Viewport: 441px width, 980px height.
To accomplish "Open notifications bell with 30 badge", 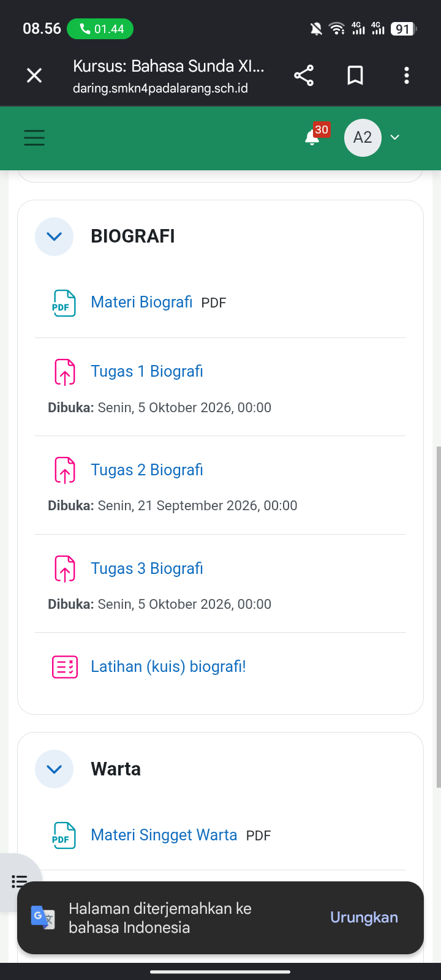I will pyautogui.click(x=313, y=137).
